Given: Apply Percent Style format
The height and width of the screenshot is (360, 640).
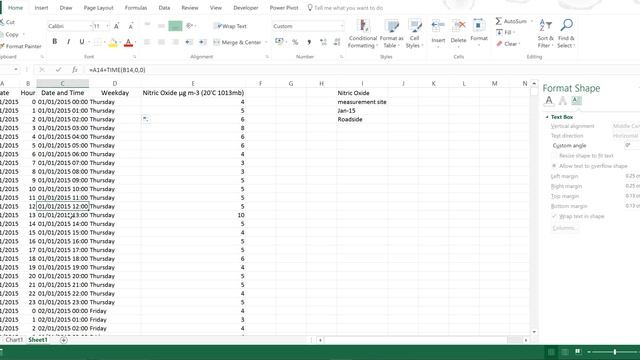Looking at the screenshot, I should click(x=295, y=42).
